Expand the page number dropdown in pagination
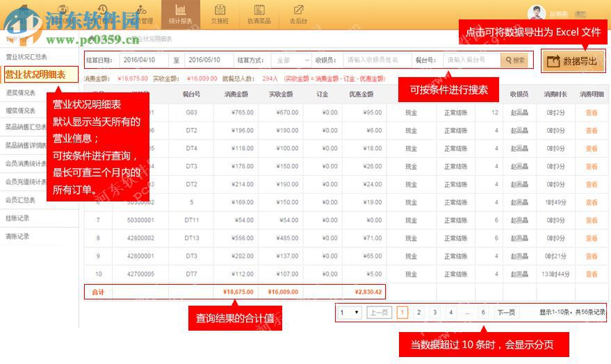The height and width of the screenshot is (364, 611). click(350, 312)
